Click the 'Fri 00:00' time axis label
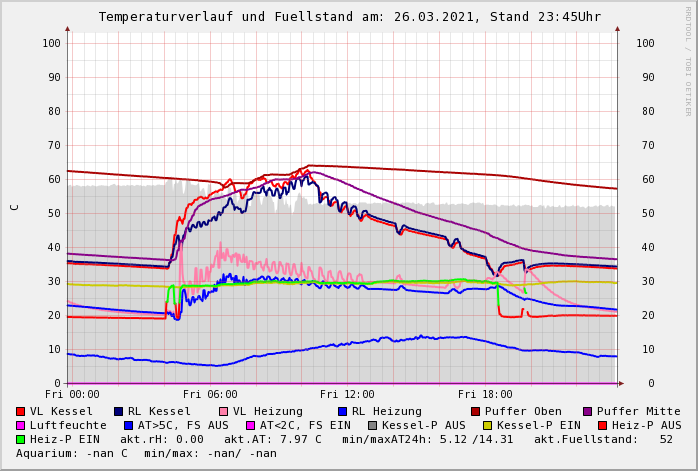Image resolution: width=698 pixels, height=471 pixels. (72, 395)
